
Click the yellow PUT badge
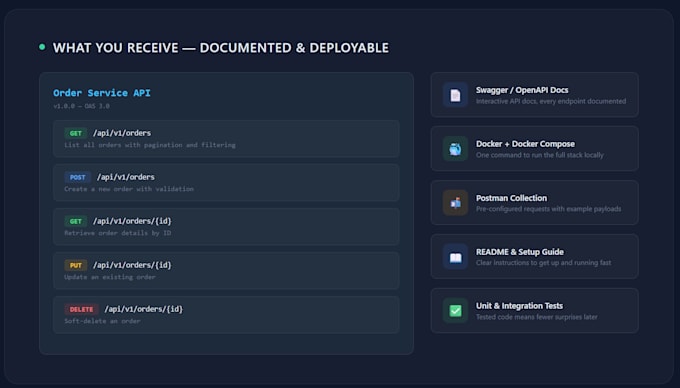(x=75, y=265)
